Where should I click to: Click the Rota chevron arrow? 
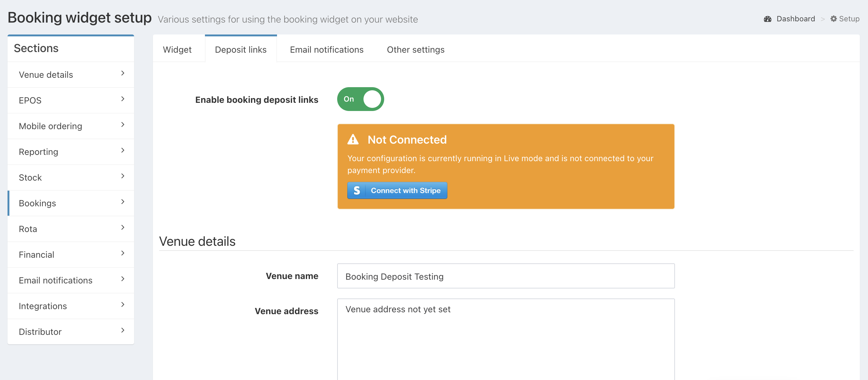pos(123,228)
